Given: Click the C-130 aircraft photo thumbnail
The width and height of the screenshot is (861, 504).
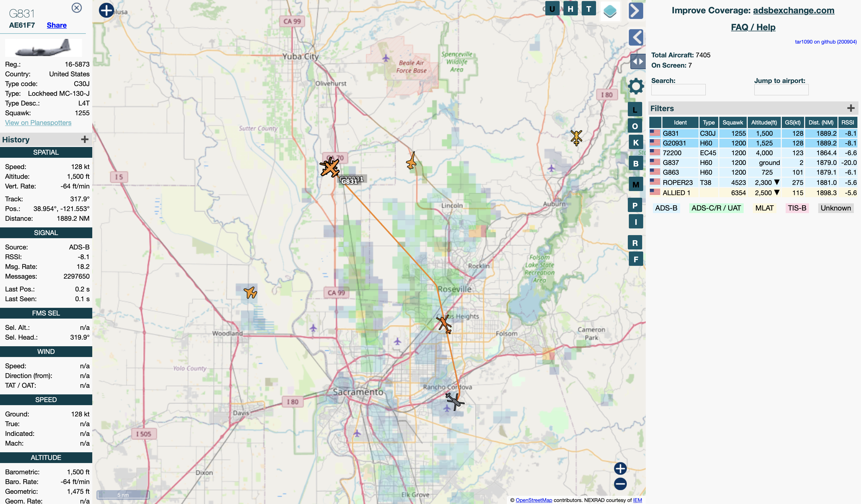Looking at the screenshot, I should 43,47.
